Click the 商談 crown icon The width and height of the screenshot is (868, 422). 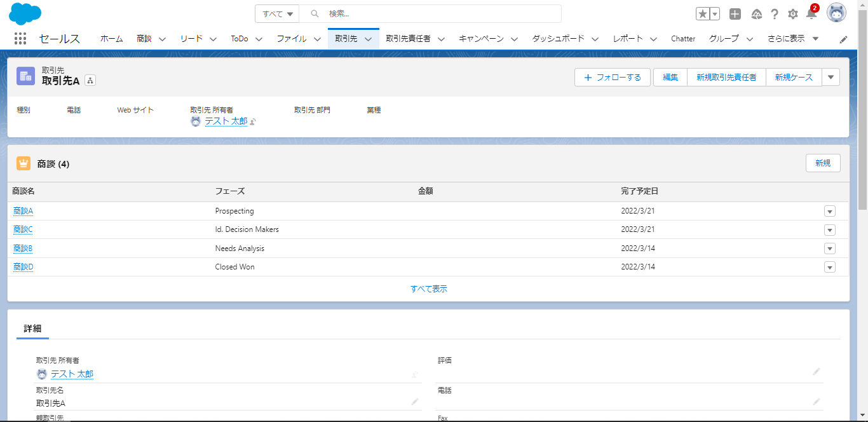pos(24,163)
